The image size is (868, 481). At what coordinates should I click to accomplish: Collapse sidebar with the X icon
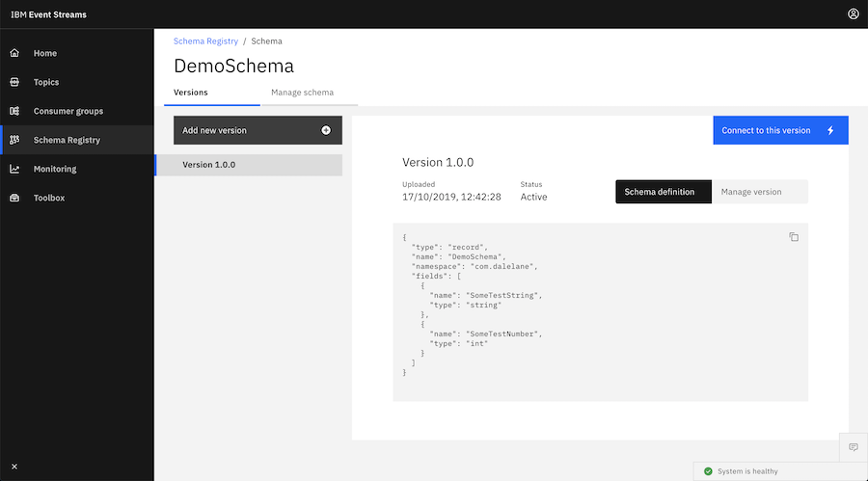(x=14, y=467)
